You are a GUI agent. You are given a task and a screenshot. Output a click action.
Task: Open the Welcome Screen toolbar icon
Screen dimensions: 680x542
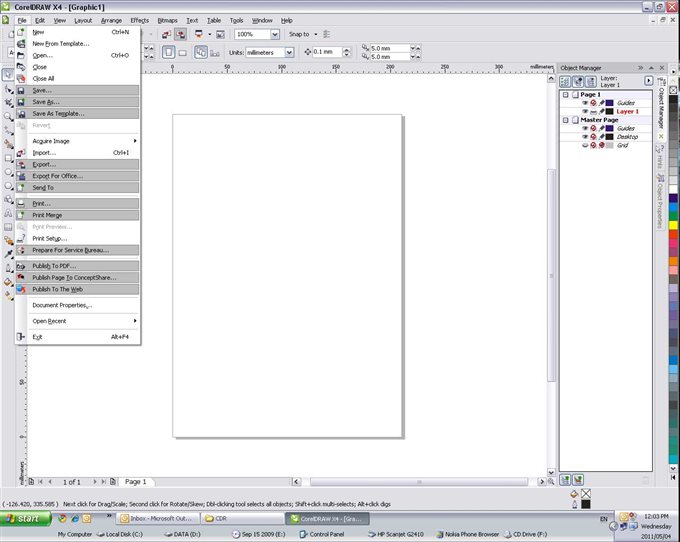pos(220,34)
